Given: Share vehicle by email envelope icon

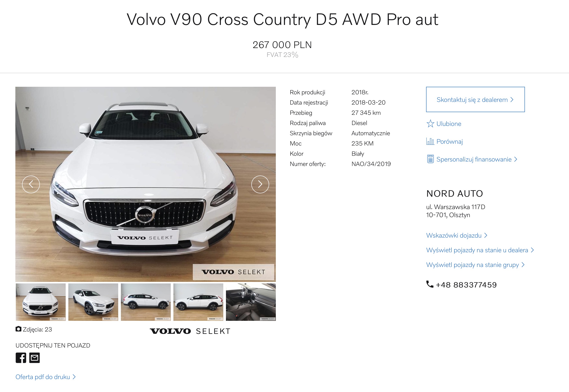Looking at the screenshot, I should (35, 358).
